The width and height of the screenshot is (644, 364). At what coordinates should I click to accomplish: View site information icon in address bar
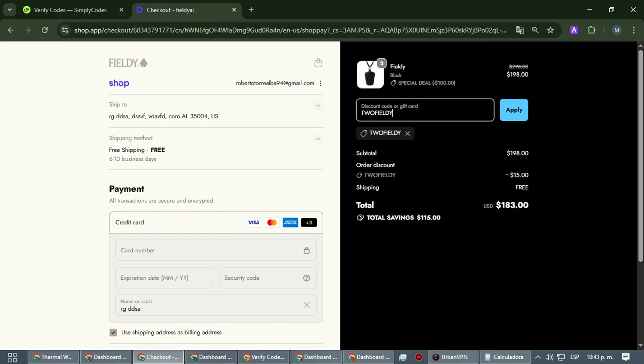65,30
